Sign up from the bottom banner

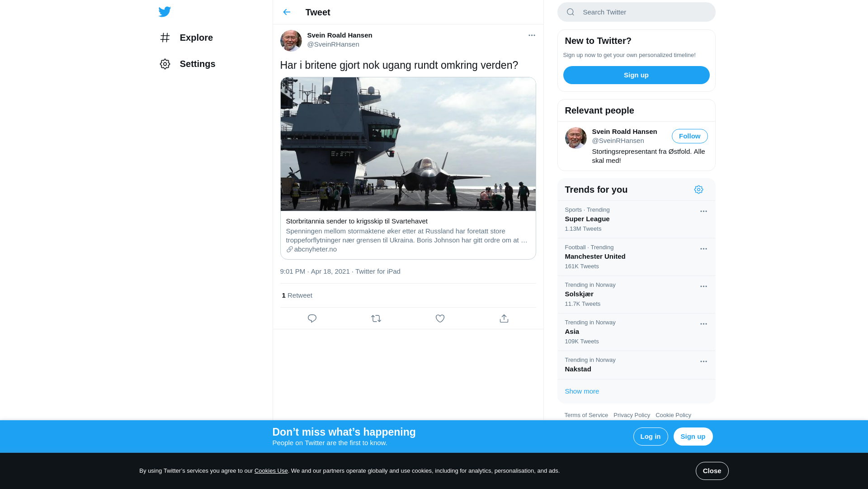pyautogui.click(x=693, y=437)
